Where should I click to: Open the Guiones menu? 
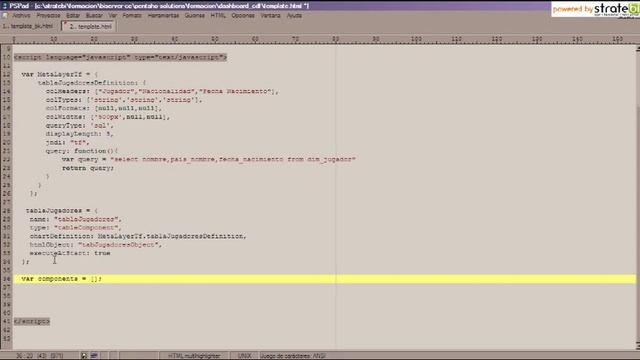click(x=195, y=16)
